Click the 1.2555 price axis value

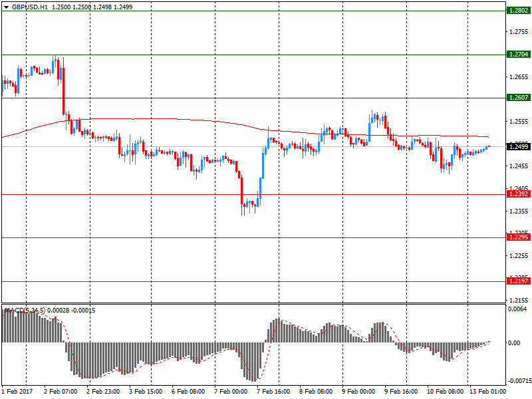(519, 122)
